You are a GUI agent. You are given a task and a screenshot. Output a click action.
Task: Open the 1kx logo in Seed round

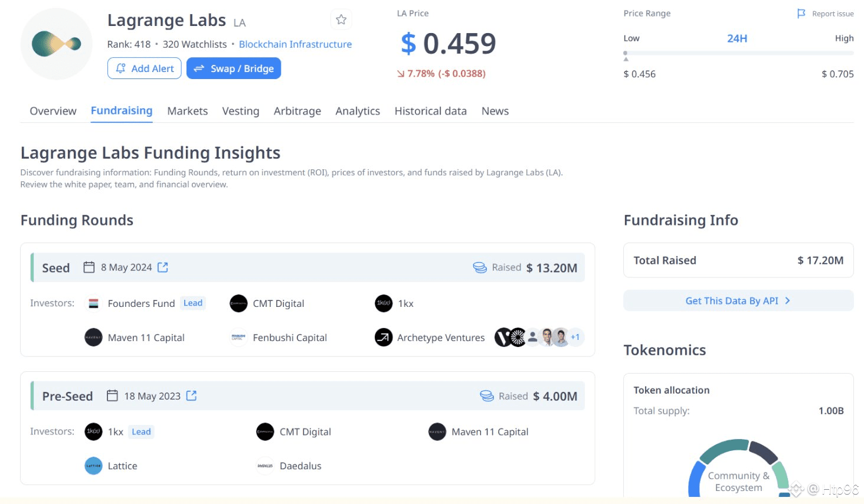(384, 303)
